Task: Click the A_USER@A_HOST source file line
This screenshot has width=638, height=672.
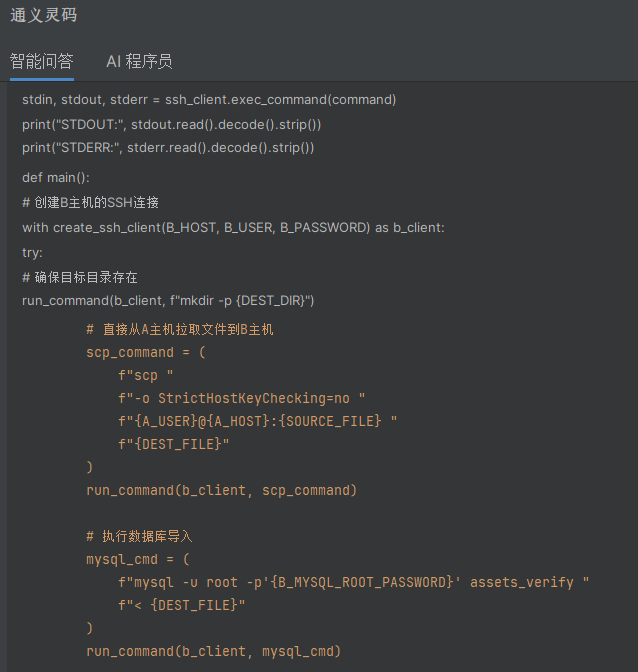Action: (x=257, y=421)
